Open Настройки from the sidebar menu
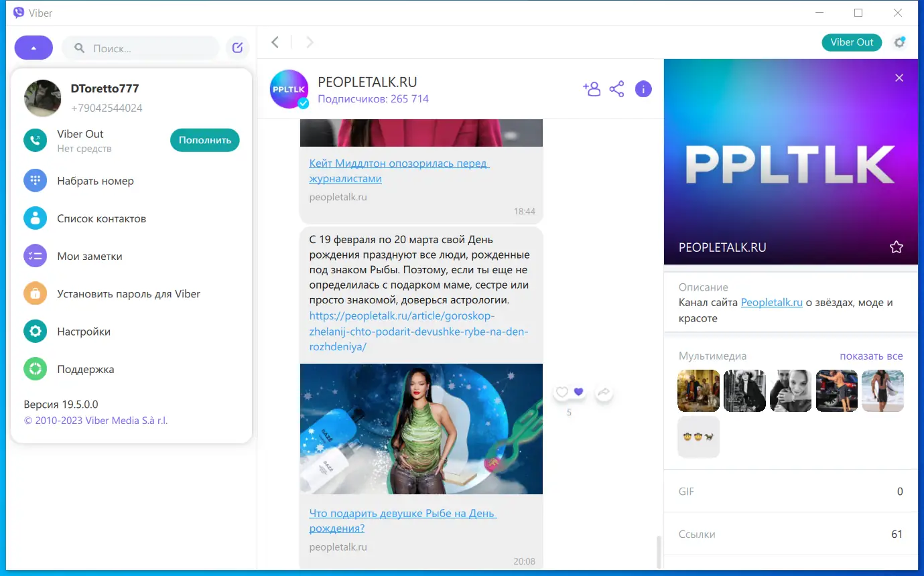The image size is (924, 576). tap(84, 331)
